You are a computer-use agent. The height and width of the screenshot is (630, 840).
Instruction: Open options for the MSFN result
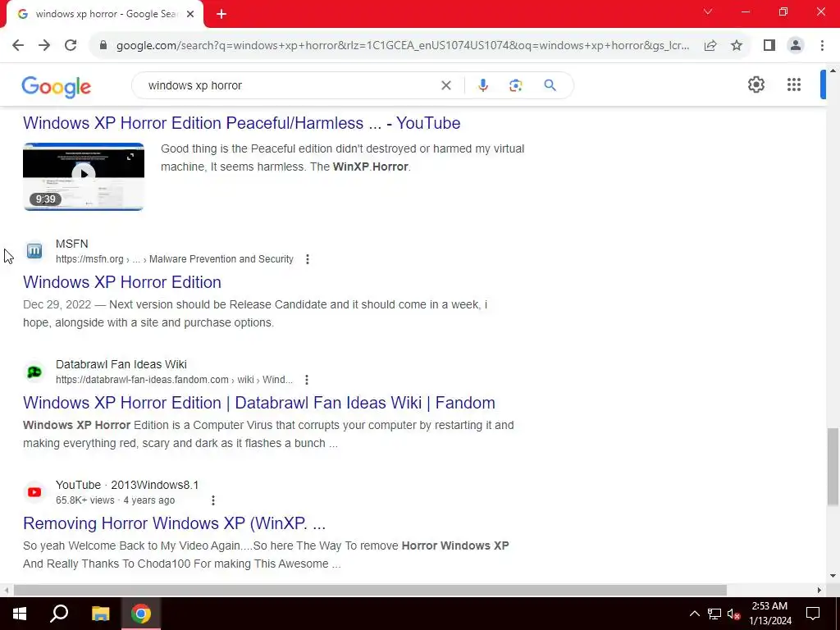307,259
